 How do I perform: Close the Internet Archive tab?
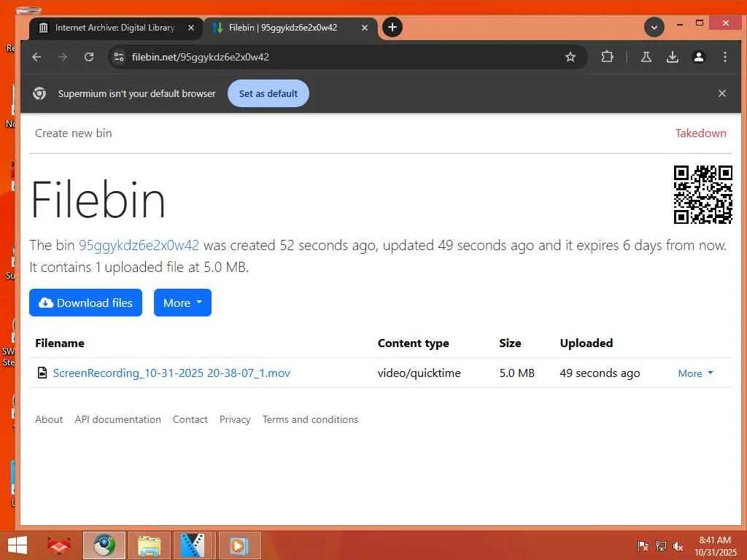click(x=191, y=28)
